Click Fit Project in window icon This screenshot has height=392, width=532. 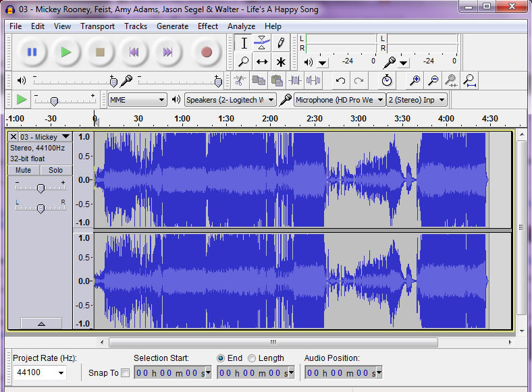coord(470,81)
